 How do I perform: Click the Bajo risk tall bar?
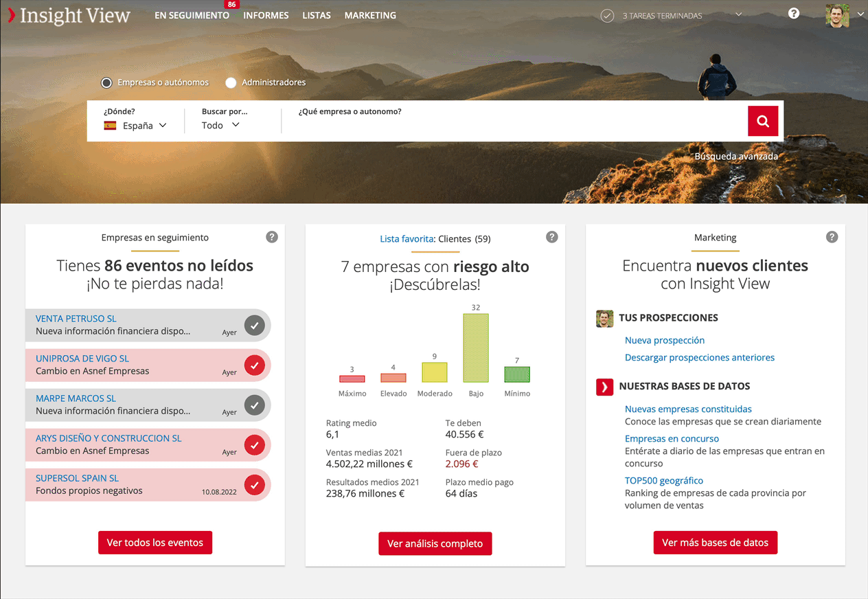476,348
